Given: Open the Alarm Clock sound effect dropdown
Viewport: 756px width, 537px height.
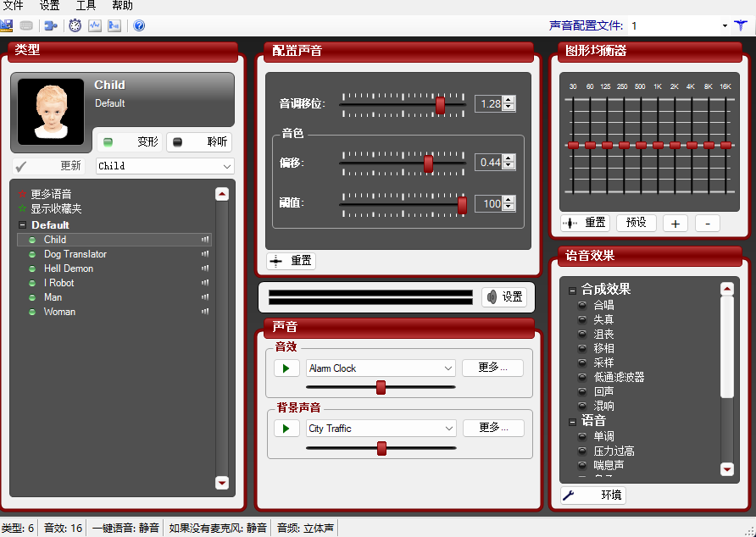Looking at the screenshot, I should (380, 368).
